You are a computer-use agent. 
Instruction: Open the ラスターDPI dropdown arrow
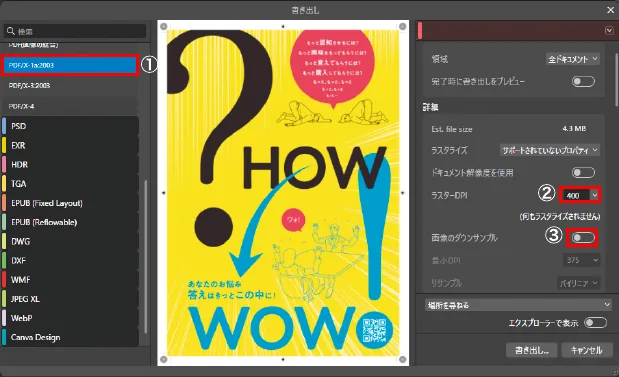(x=595, y=195)
